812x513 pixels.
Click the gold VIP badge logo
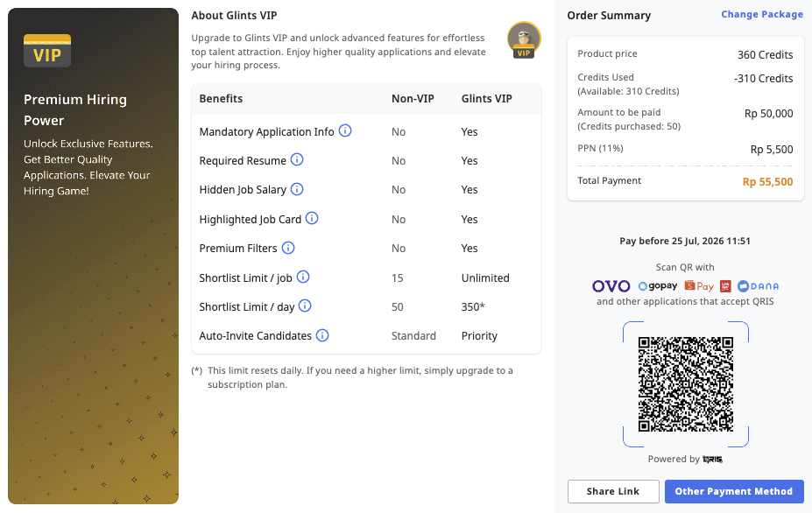click(47, 51)
